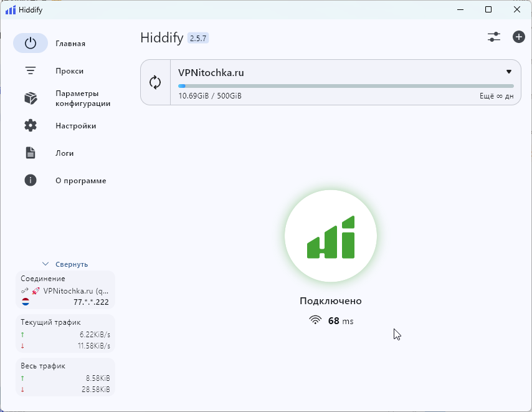Click the Wi-Fi ping icon
Viewport: 532px width, 412px height.
pyautogui.click(x=316, y=320)
